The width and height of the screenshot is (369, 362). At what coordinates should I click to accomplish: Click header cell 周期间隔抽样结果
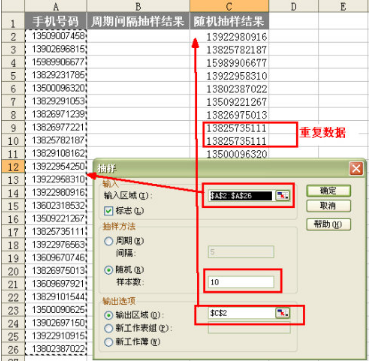point(138,22)
